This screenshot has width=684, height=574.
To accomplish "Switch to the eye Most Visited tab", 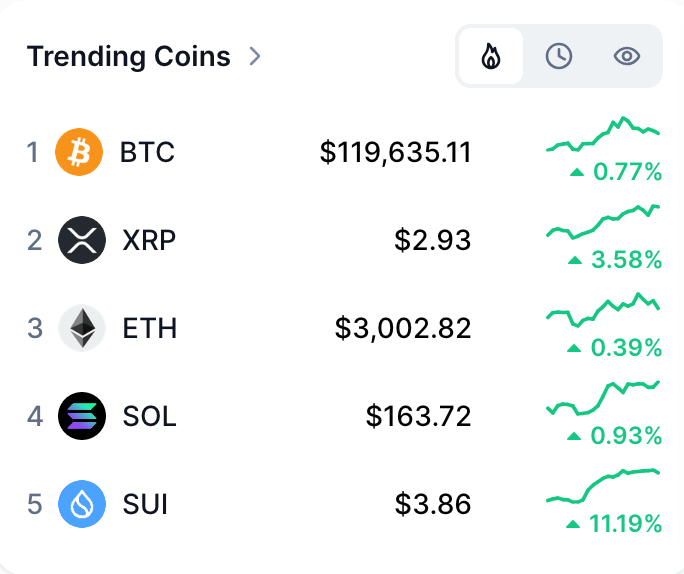I will pos(627,56).
